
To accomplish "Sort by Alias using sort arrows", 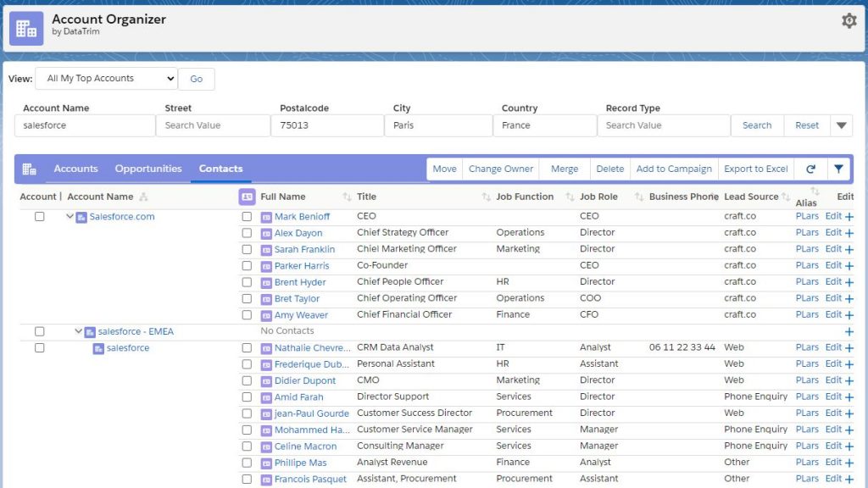I will (x=815, y=191).
